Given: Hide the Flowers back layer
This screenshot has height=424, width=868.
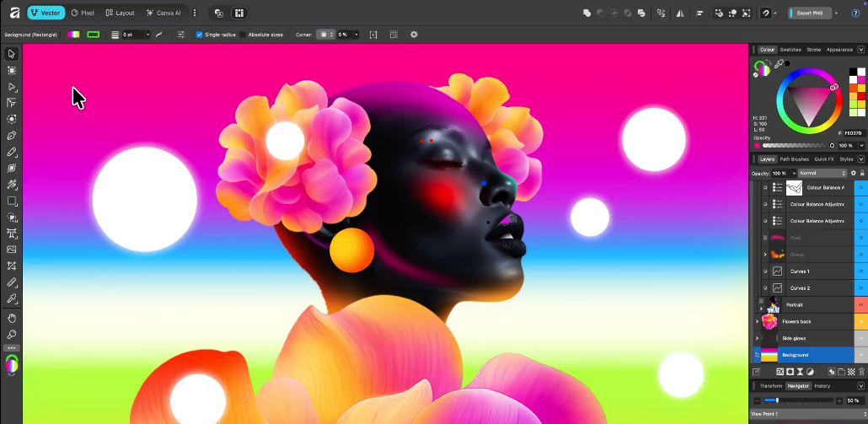Looking at the screenshot, I should (x=860, y=322).
